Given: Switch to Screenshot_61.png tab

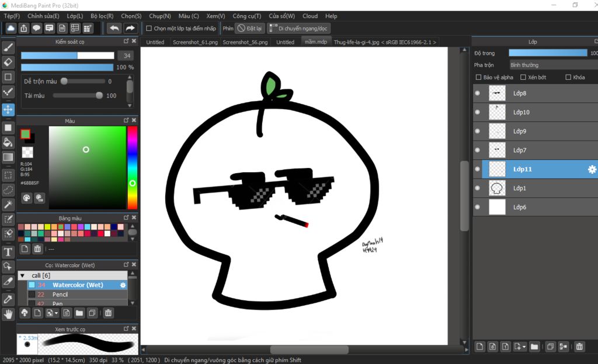Looking at the screenshot, I should pyautogui.click(x=195, y=42).
